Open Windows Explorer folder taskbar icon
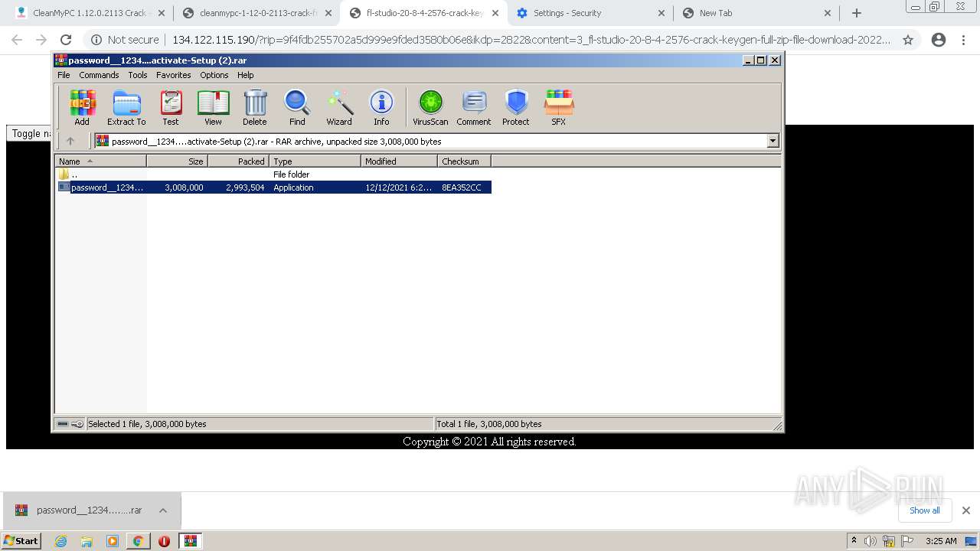Screen dimensions: 980x551 click(87, 541)
